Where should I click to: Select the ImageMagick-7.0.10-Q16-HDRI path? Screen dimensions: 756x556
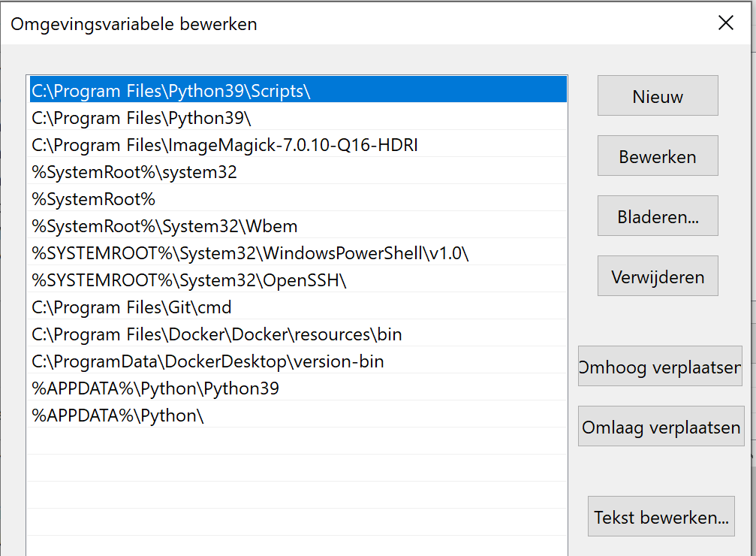224,145
